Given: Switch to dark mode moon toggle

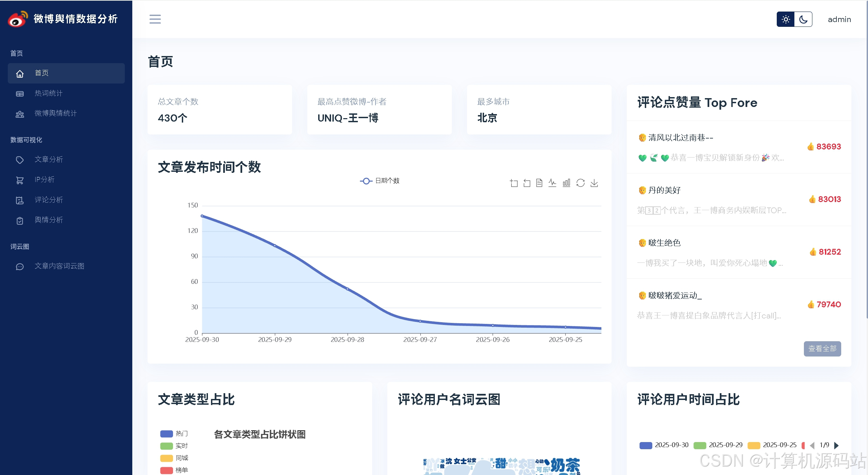Looking at the screenshot, I should [803, 19].
